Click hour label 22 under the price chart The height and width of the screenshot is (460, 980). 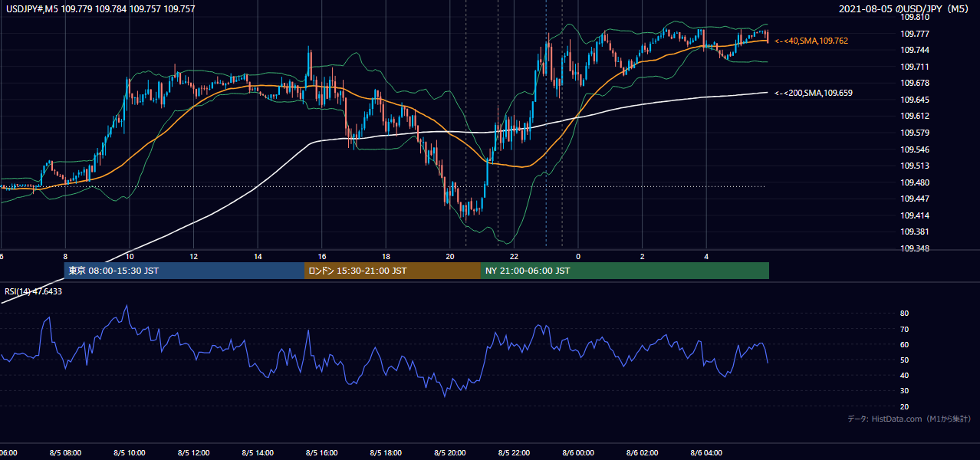(515, 257)
